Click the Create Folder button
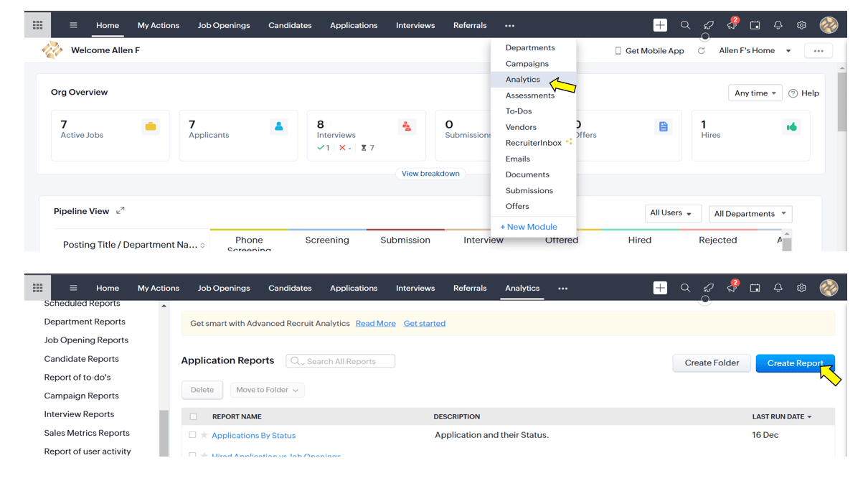Screen dimensions: 868x486 pos(712,363)
